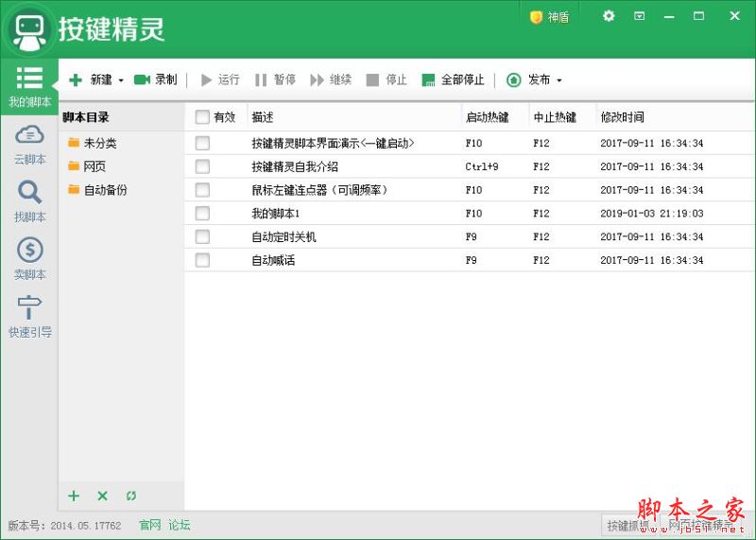Check the 鼠标左键连点器 script checkbox
This screenshot has height=540, width=756.
pos(202,190)
